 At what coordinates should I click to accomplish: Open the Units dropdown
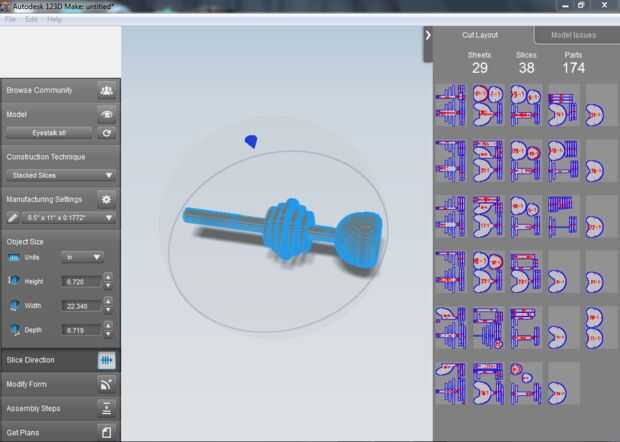pos(83,257)
